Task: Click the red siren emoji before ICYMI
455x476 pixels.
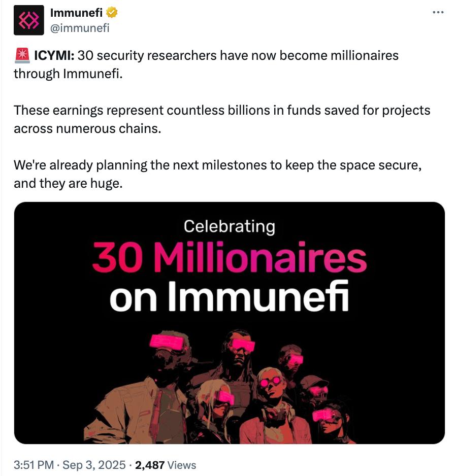Action: (22, 55)
